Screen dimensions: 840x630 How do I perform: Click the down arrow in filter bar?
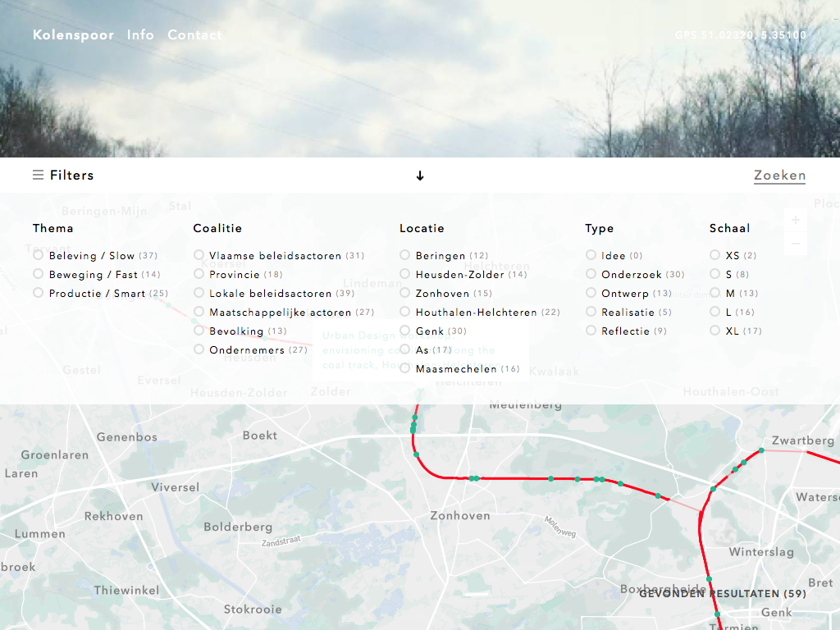coord(420,176)
